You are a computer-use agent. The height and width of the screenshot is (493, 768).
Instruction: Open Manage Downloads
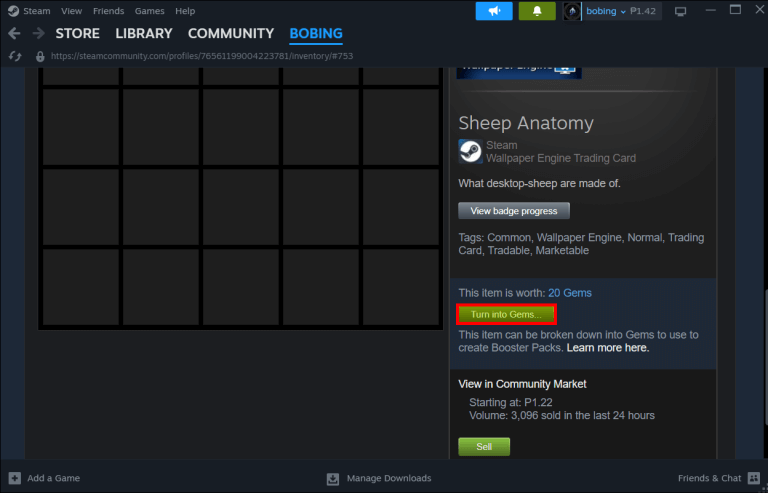(389, 478)
